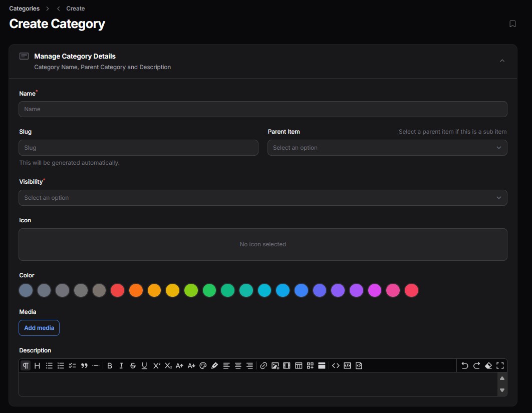Align description text right
532x413 pixels.
(x=249, y=365)
